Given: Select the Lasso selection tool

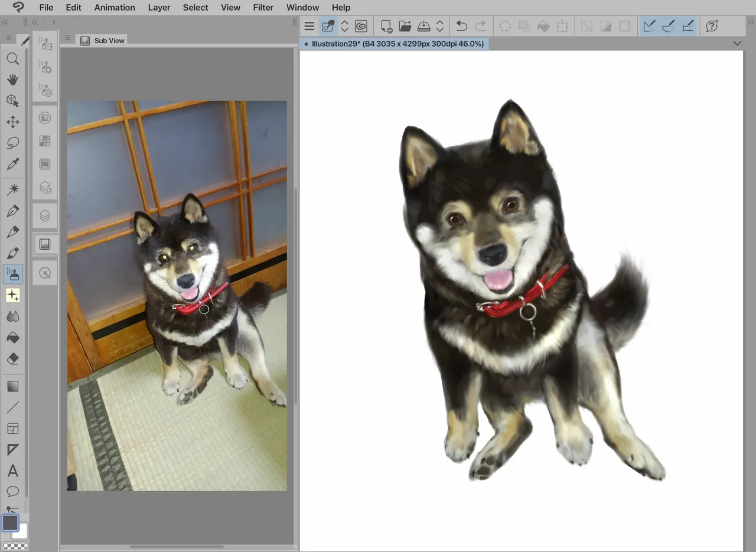Looking at the screenshot, I should (12, 143).
